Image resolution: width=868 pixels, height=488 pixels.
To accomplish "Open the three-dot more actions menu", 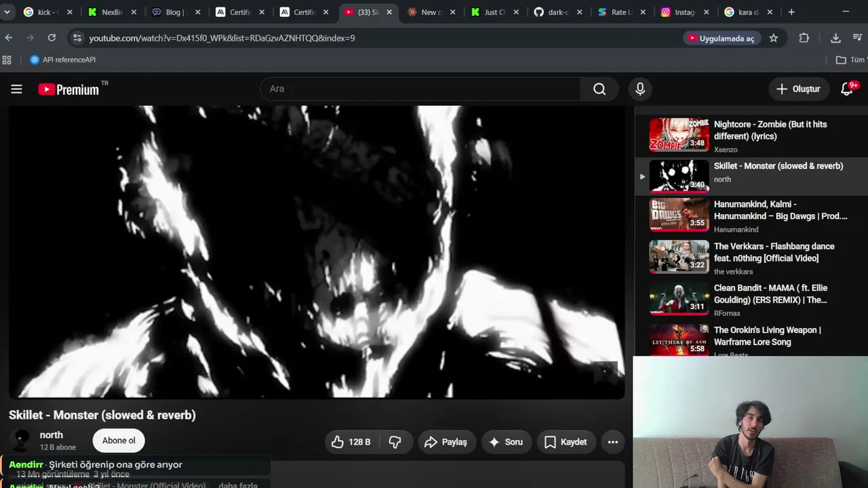I will tap(613, 442).
